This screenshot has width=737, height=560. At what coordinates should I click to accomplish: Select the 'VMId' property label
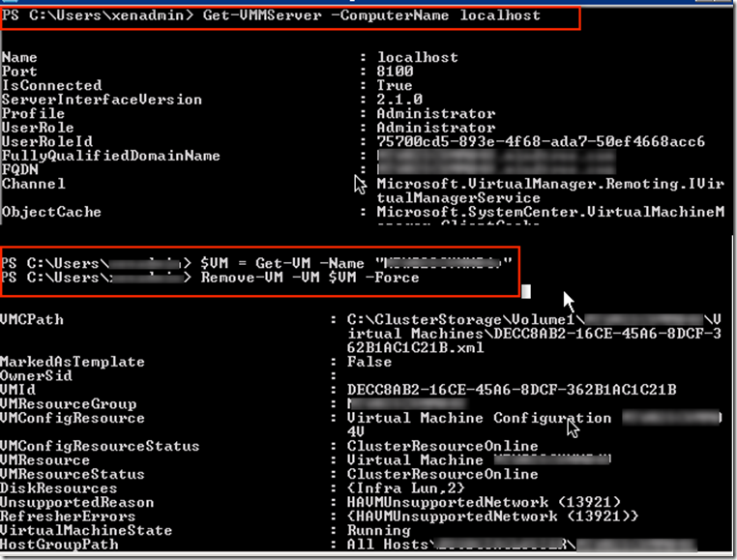point(17,390)
